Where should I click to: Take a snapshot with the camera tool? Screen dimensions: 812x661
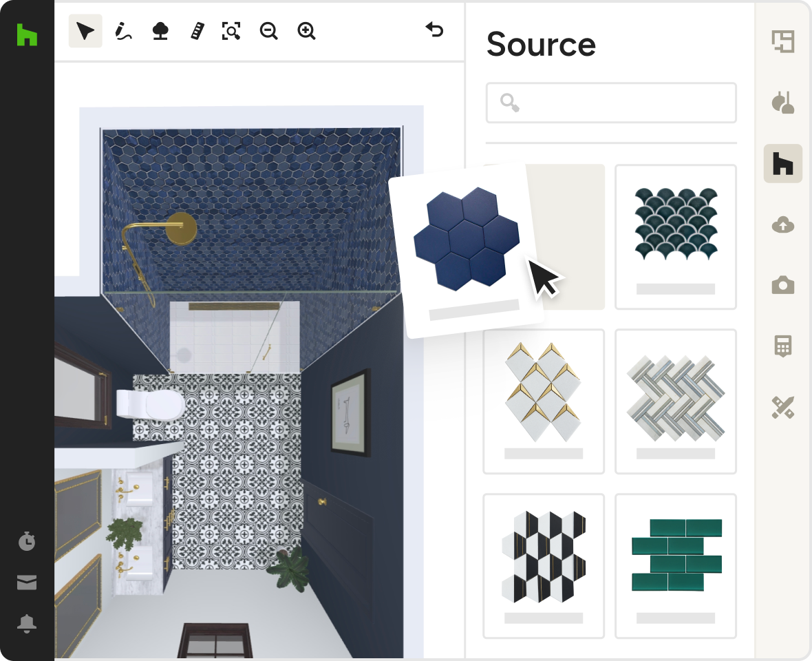coord(782,284)
